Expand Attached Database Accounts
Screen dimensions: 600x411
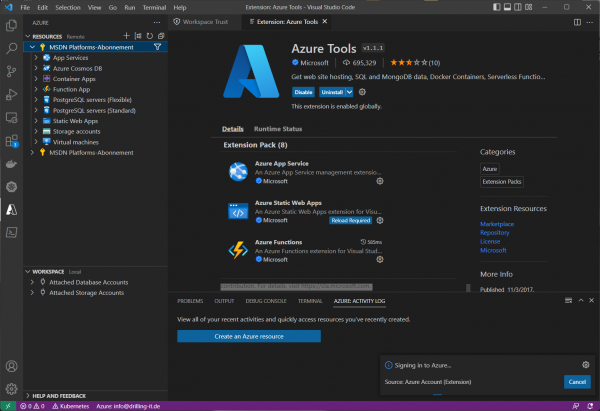[32, 282]
